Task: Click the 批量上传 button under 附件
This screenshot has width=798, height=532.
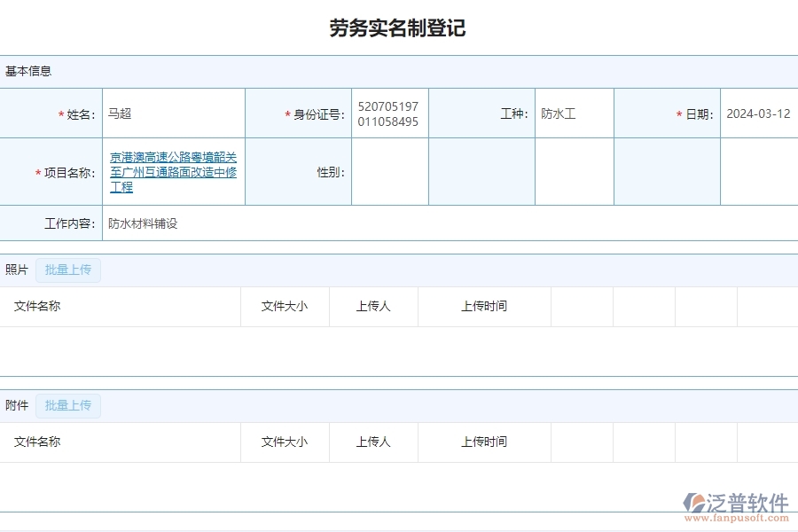Action: (x=68, y=405)
